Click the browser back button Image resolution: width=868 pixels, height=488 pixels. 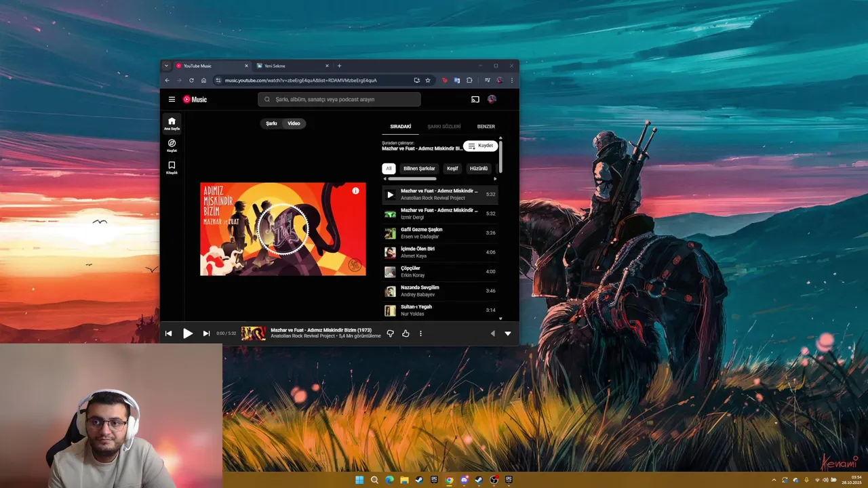(167, 80)
